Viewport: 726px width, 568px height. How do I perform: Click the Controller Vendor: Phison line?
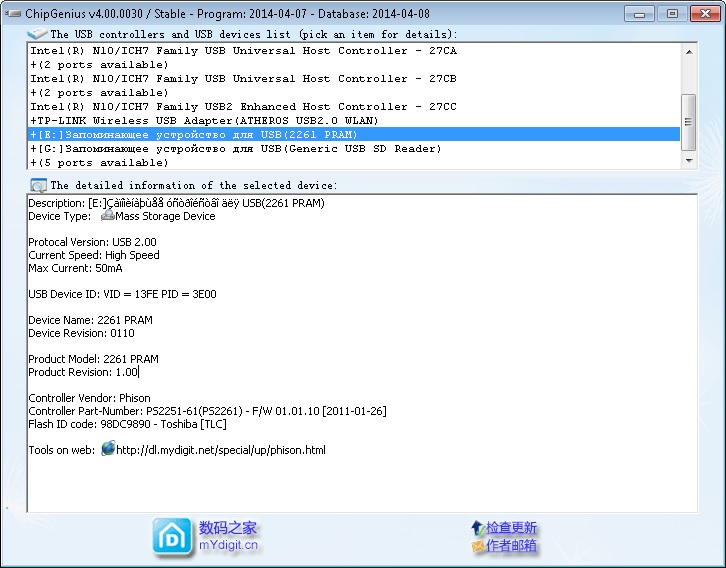tap(89, 398)
